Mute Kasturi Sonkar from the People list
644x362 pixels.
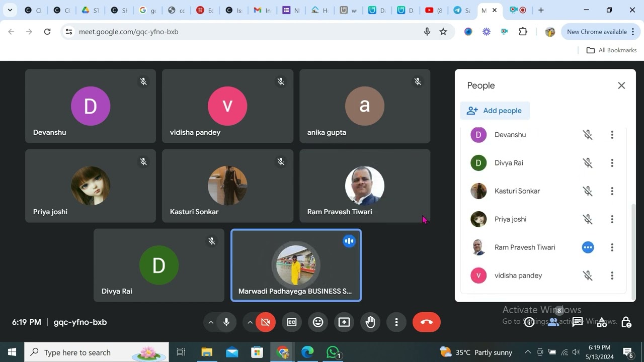588,191
